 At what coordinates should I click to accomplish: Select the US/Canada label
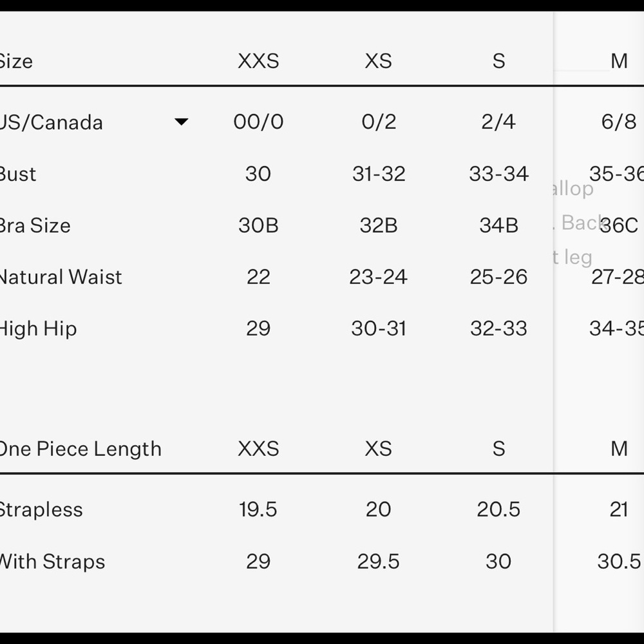coord(51,122)
